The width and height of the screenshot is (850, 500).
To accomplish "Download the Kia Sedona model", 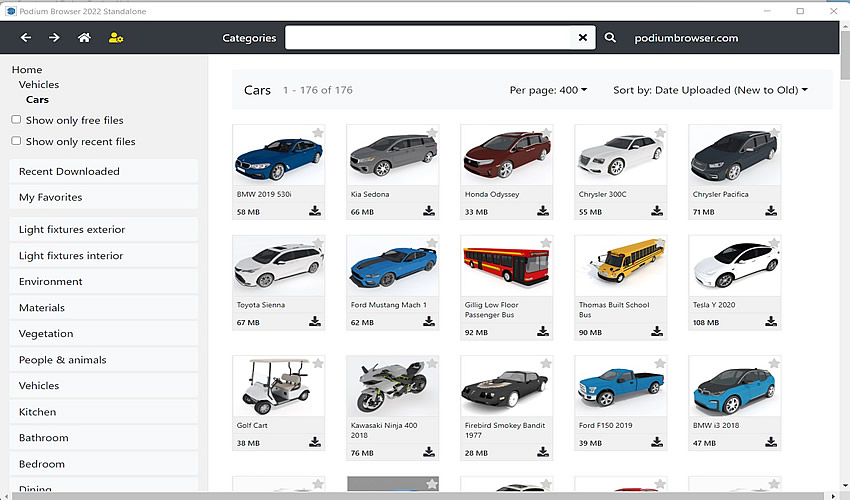I will [429, 210].
